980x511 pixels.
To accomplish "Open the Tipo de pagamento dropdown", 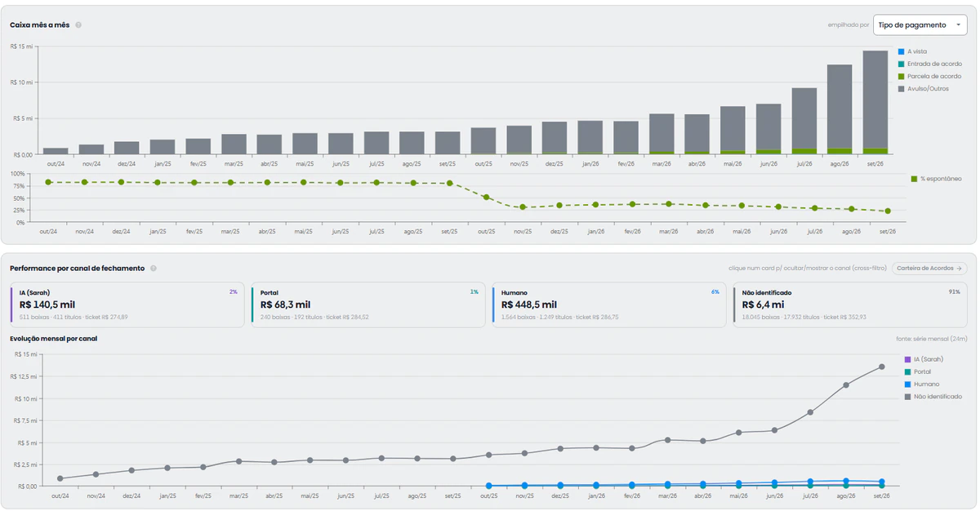I will [x=920, y=25].
